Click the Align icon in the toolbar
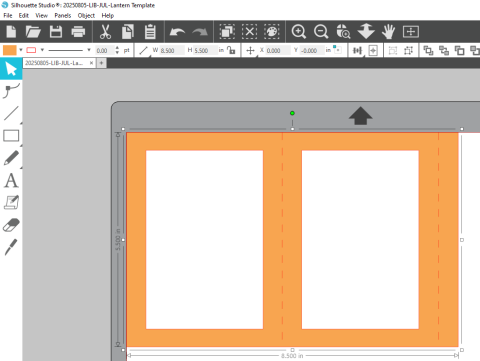This screenshot has height=361, width=480. (357, 51)
